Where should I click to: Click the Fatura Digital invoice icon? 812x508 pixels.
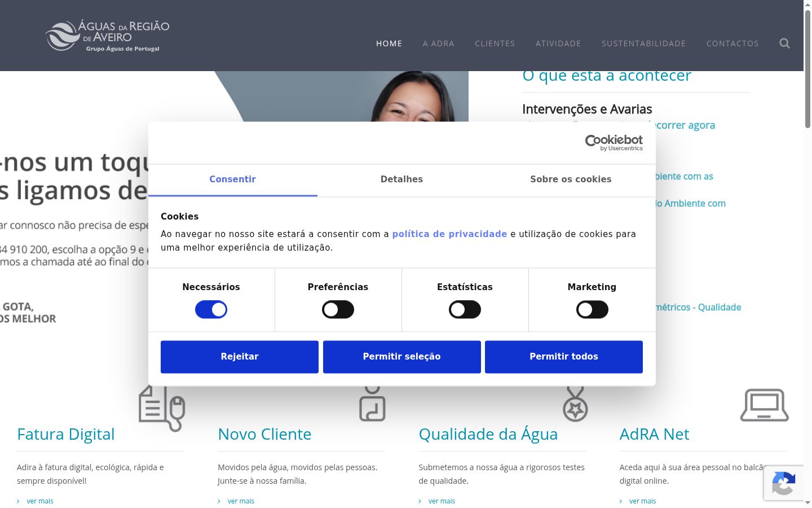(162, 408)
